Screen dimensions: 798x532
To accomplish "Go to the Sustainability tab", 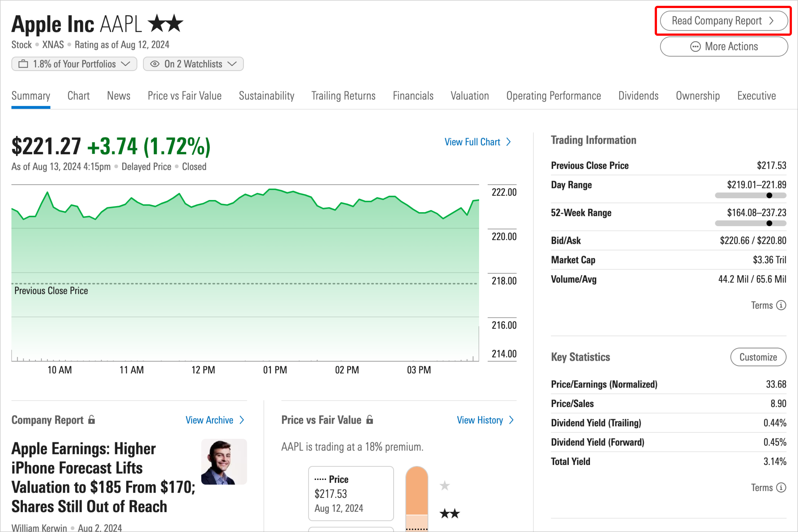I will coord(267,96).
